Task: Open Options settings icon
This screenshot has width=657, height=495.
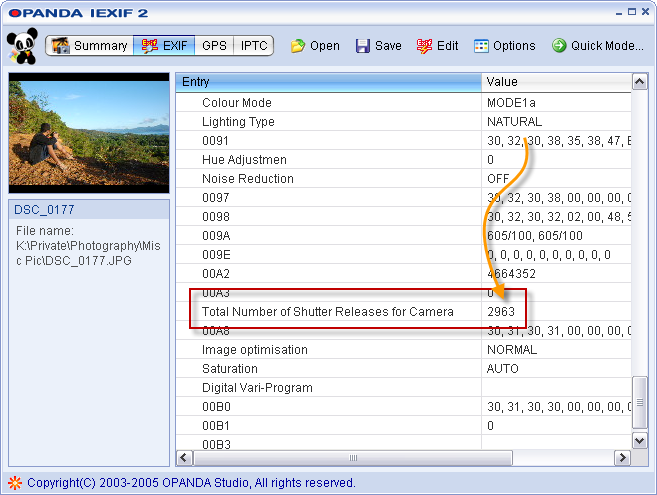Action: coord(481,46)
